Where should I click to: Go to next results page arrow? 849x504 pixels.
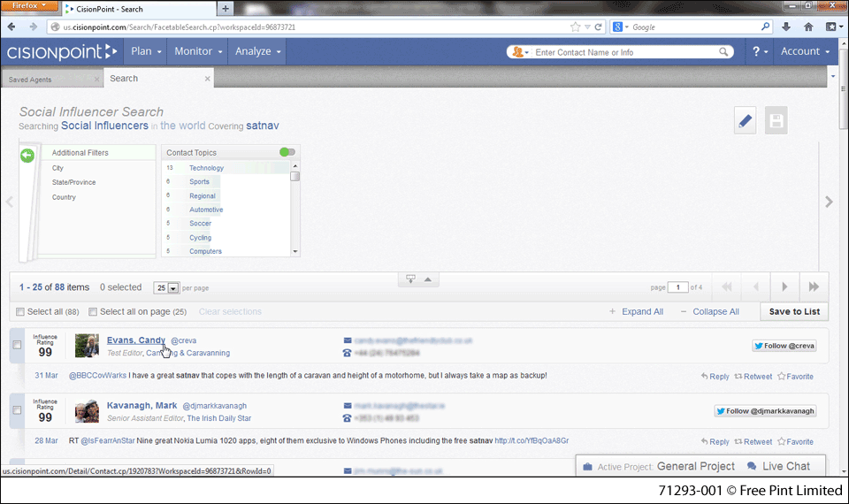784,286
